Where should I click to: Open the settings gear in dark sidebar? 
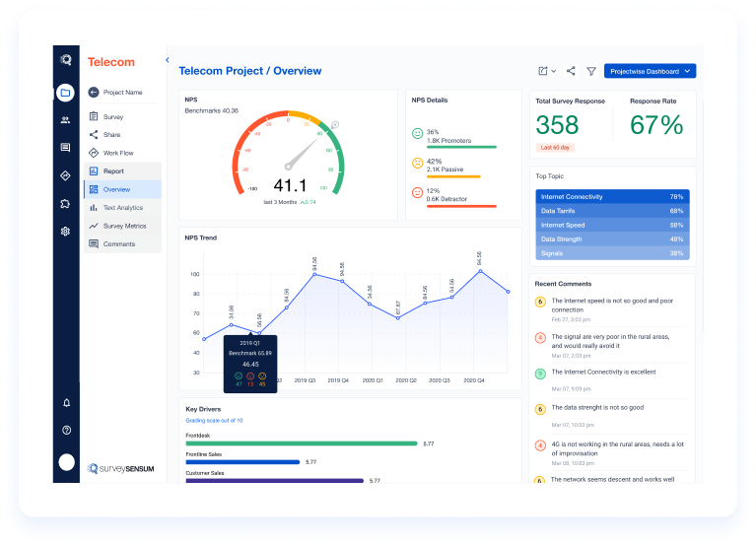(x=65, y=232)
